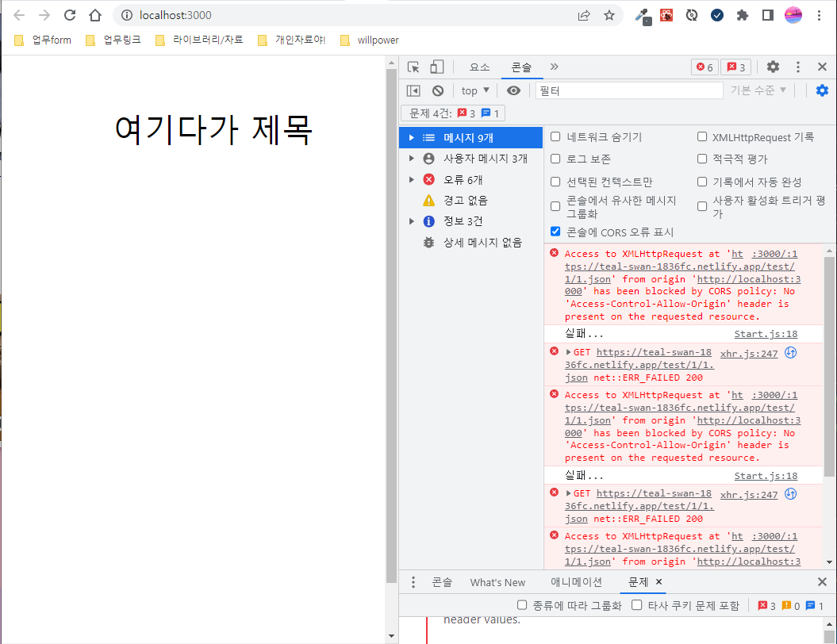The height and width of the screenshot is (644, 837).
Task: Open 업무form bookmark folder
Action: (43, 40)
